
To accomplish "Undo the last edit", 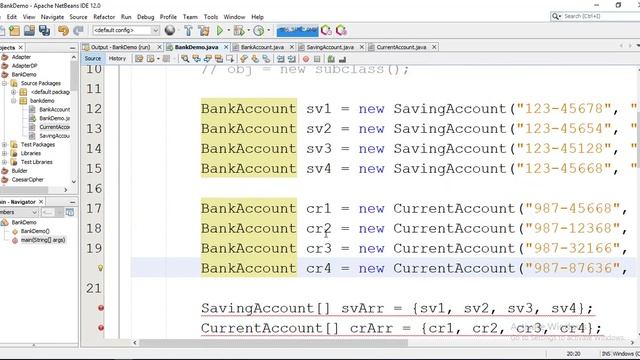I will click(x=63, y=31).
